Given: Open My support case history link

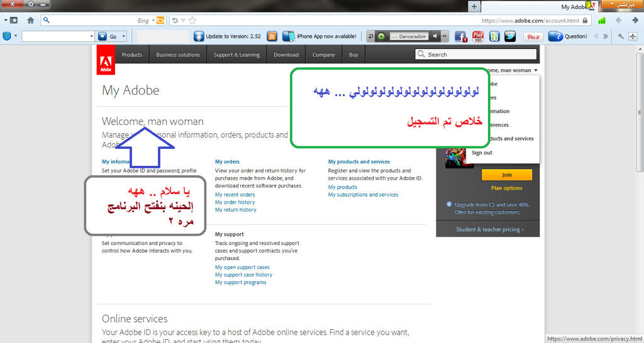Looking at the screenshot, I should coord(243,275).
